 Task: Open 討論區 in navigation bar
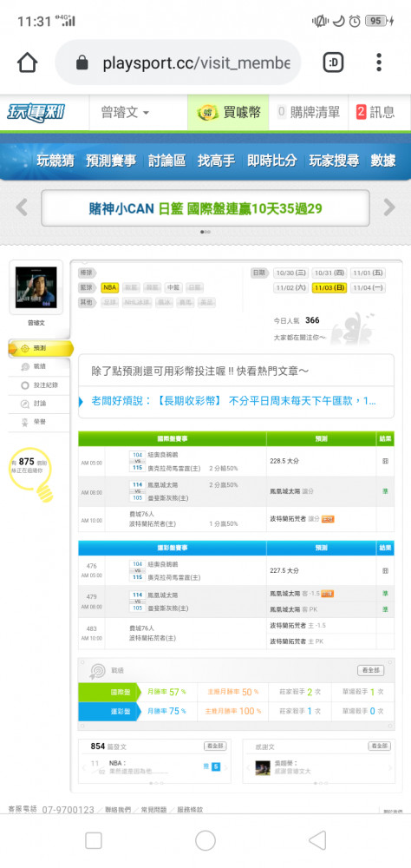point(167,161)
